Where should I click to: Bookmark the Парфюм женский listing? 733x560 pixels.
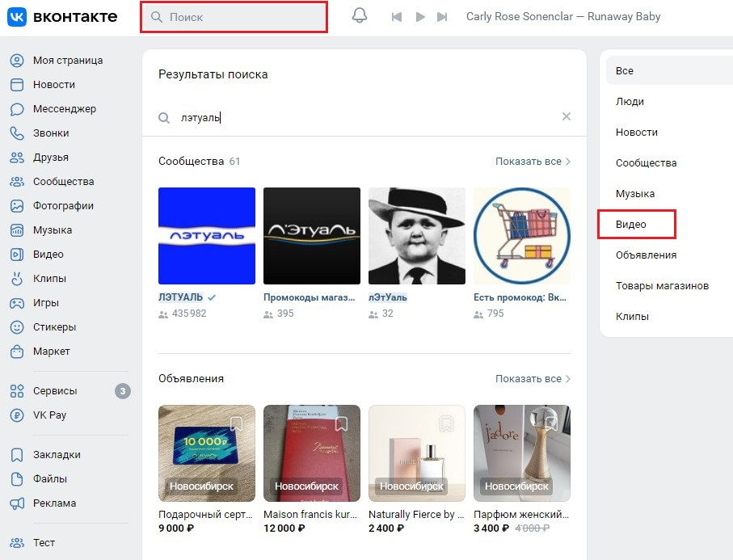tap(552, 423)
